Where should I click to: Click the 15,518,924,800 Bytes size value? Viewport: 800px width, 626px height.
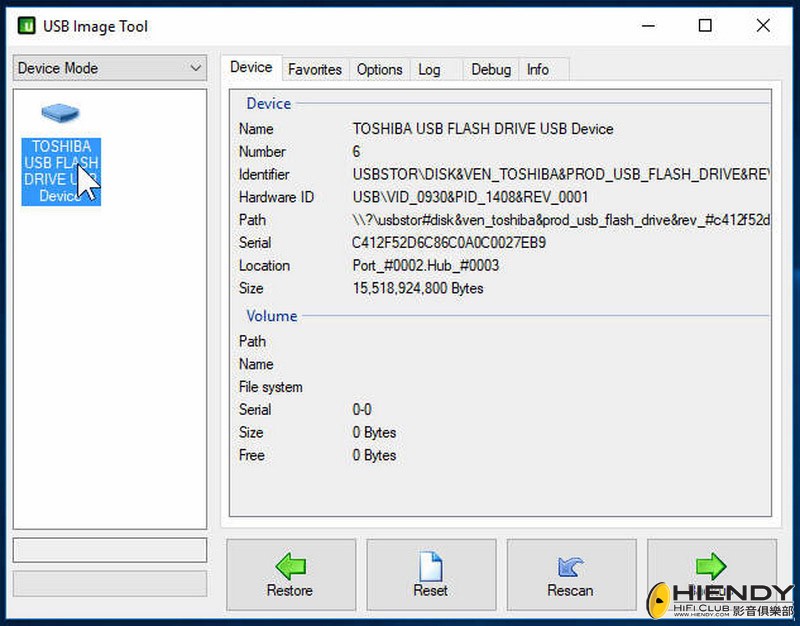click(418, 288)
